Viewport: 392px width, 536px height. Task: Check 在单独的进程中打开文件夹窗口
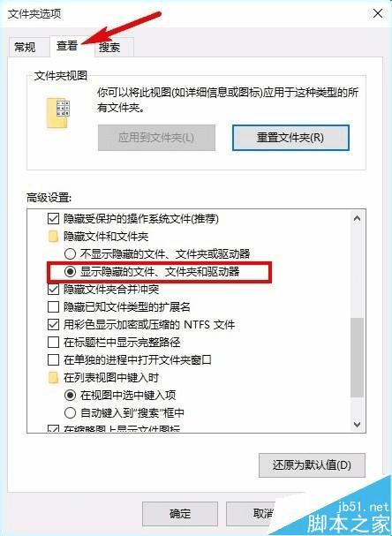point(53,360)
